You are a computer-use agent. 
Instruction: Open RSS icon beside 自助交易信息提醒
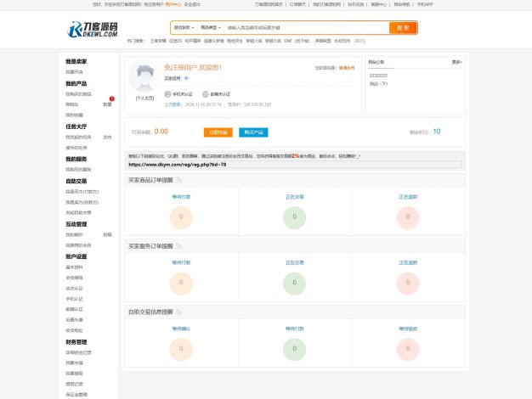click(x=178, y=312)
